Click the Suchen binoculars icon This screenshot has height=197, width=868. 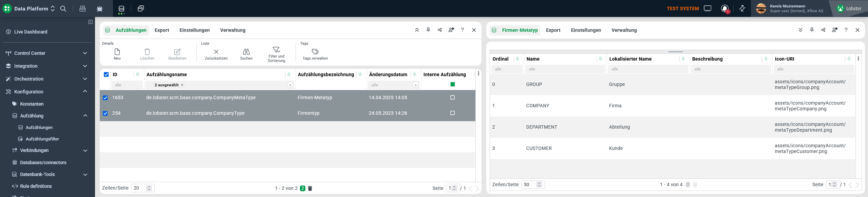[x=246, y=52]
